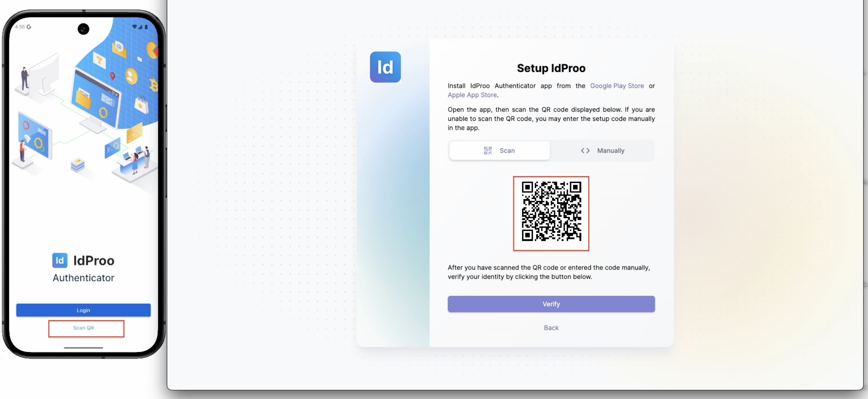This screenshot has height=399, width=868.
Task: Click the IdProo logo in setup panel
Action: (x=385, y=67)
